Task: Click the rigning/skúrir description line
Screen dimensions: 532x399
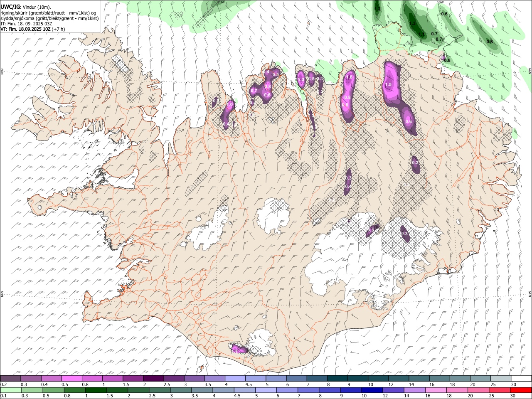Action: pos(48,12)
